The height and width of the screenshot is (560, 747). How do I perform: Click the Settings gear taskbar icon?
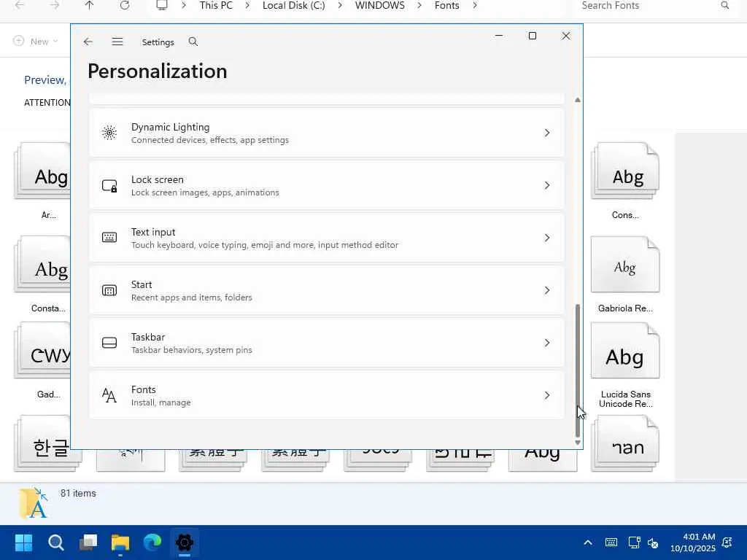pyautogui.click(x=185, y=542)
